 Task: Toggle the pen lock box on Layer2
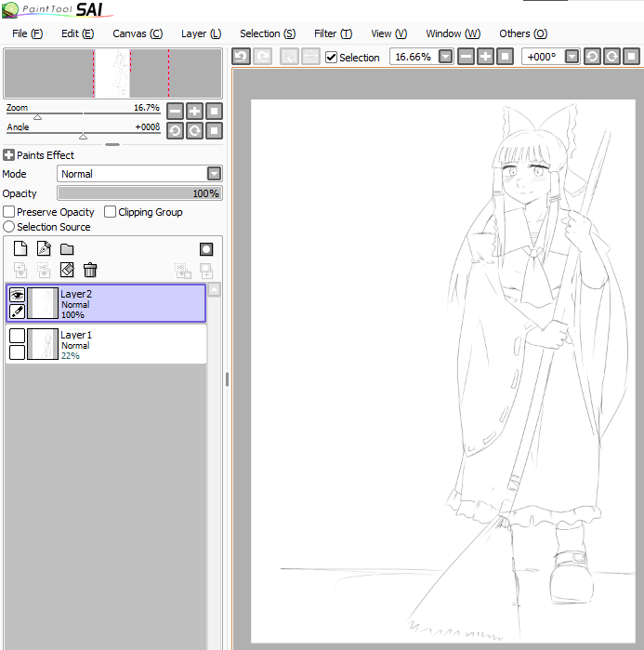(x=17, y=312)
